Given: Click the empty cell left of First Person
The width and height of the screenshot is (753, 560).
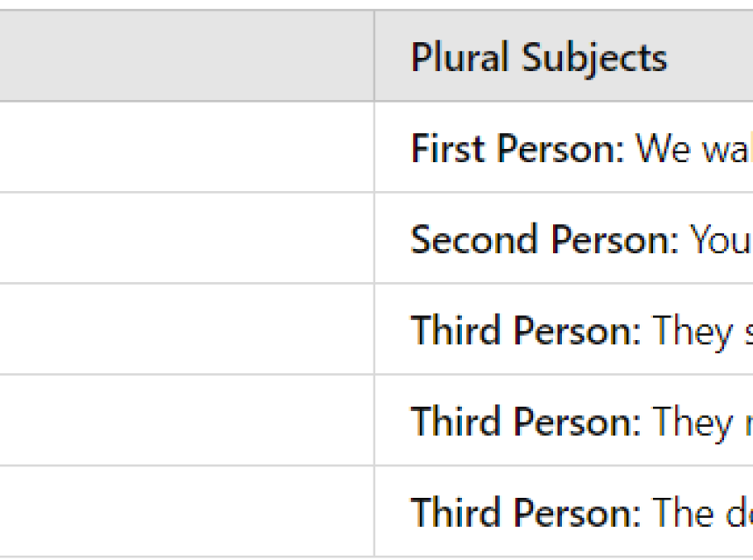Looking at the screenshot, I should pos(186,148).
